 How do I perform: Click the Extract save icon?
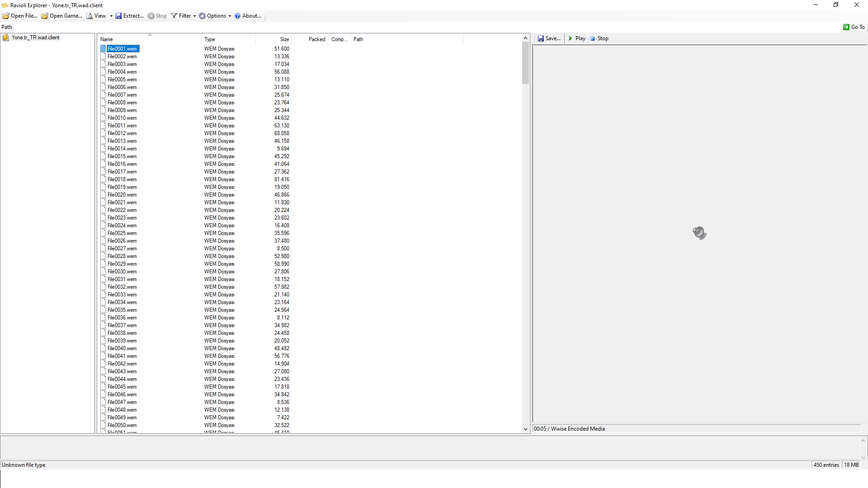pos(118,16)
